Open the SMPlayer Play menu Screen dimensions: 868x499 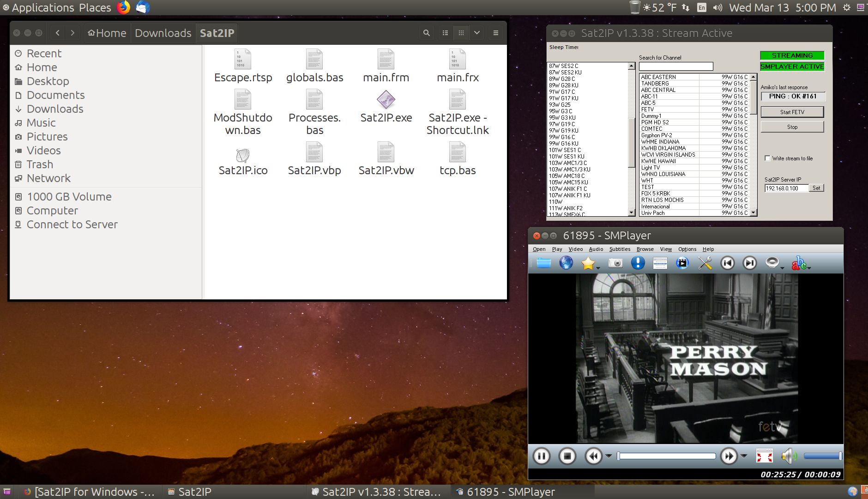click(557, 249)
